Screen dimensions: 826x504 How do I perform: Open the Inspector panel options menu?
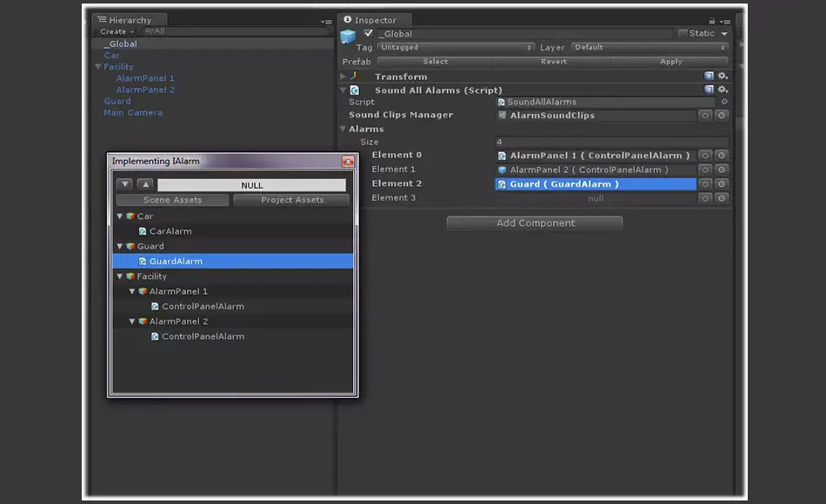click(x=725, y=22)
